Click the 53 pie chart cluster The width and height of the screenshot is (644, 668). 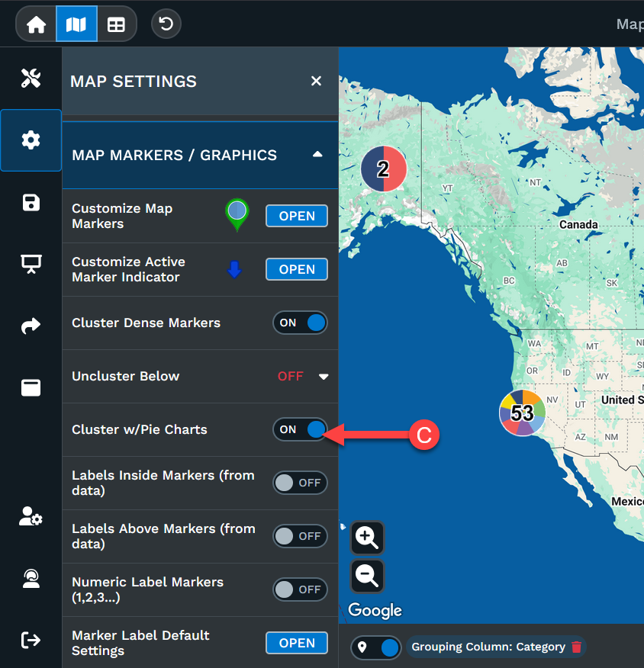(x=522, y=413)
